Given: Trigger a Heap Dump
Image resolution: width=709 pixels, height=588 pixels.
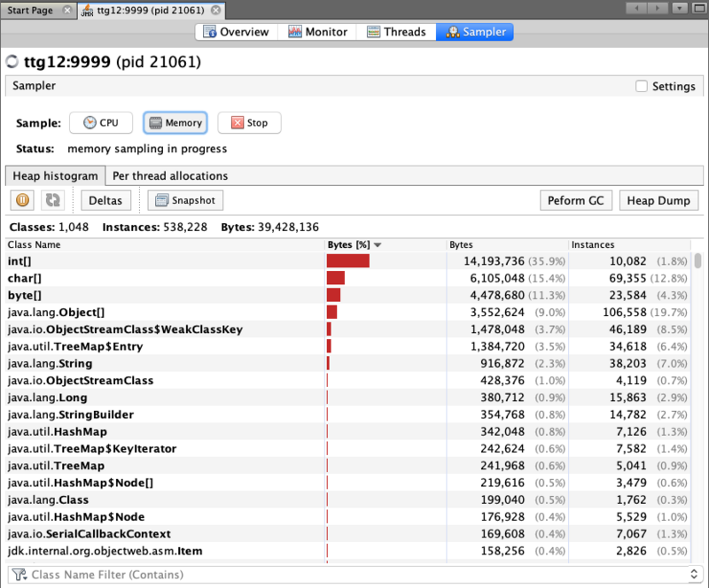Looking at the screenshot, I should 658,200.
